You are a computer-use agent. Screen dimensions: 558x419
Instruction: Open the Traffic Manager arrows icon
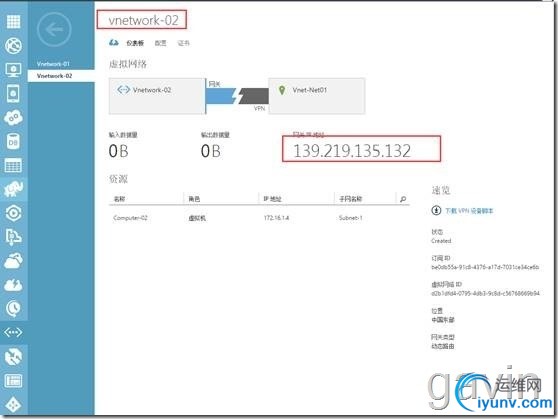[13, 357]
